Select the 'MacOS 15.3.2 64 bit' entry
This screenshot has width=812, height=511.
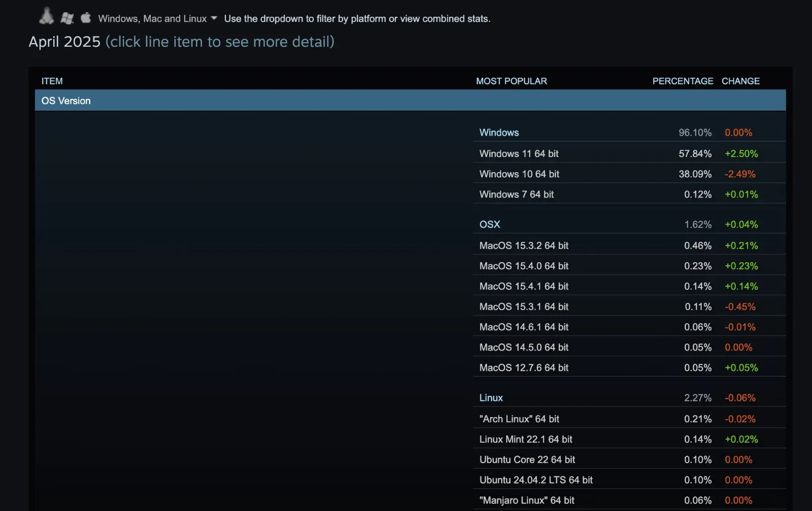coord(524,245)
